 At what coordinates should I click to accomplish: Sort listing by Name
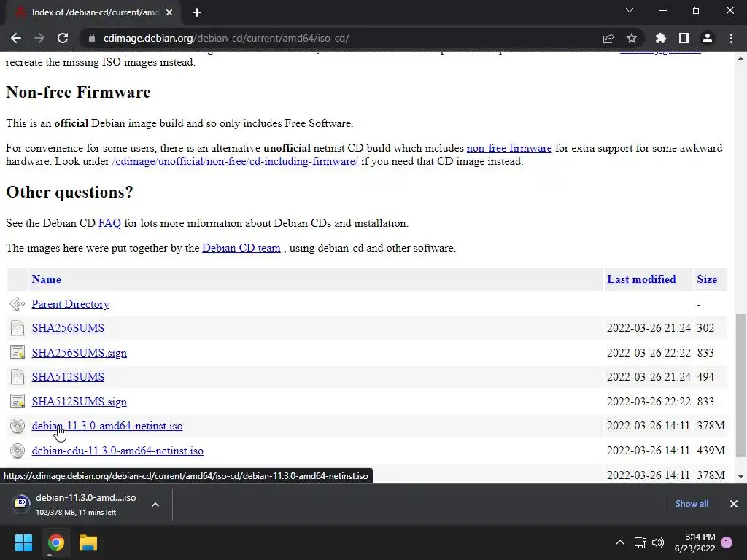tap(46, 279)
